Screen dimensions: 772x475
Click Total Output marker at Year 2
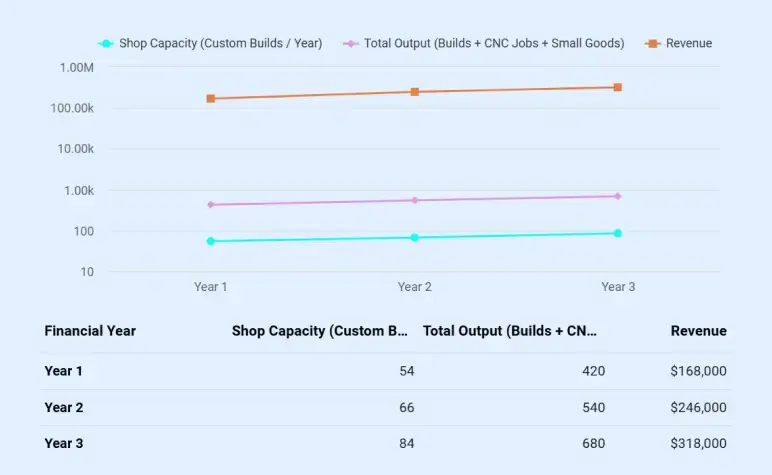[x=414, y=200]
